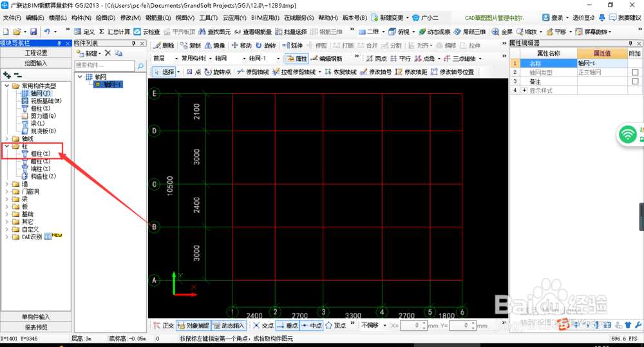Image resolution: width=644 pixels, height=347 pixels.
Task: Toggle 顶点 vertex snap
Action: point(335,325)
